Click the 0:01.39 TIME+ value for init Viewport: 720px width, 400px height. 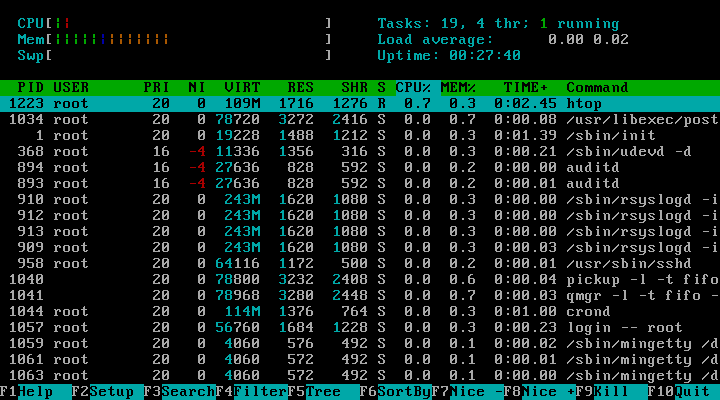click(x=526, y=135)
